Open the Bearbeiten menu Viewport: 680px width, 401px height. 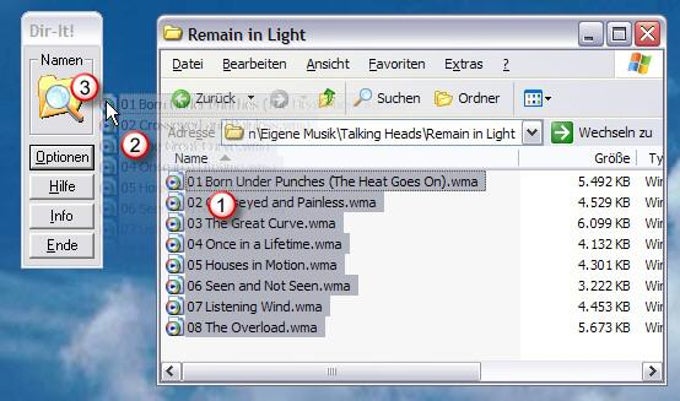[x=254, y=64]
